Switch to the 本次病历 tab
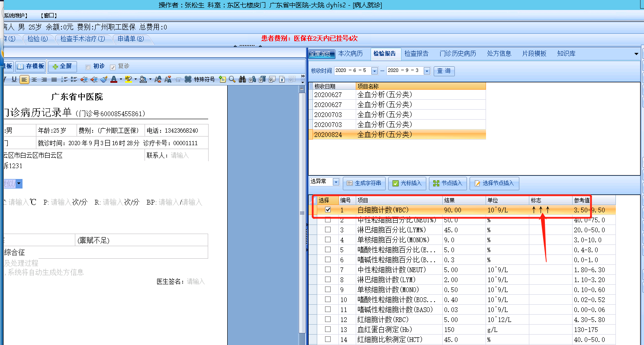The width and height of the screenshot is (644, 345). 350,54
